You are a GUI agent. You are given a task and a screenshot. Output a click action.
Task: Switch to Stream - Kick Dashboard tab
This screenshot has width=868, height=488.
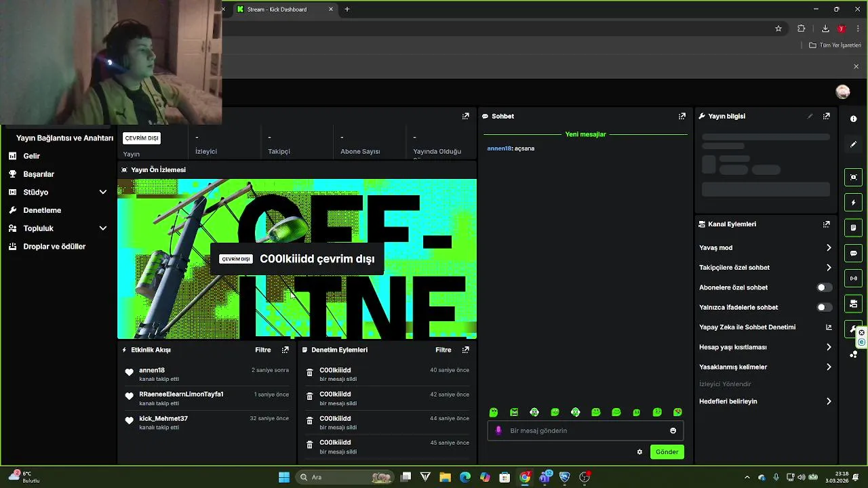284,9
